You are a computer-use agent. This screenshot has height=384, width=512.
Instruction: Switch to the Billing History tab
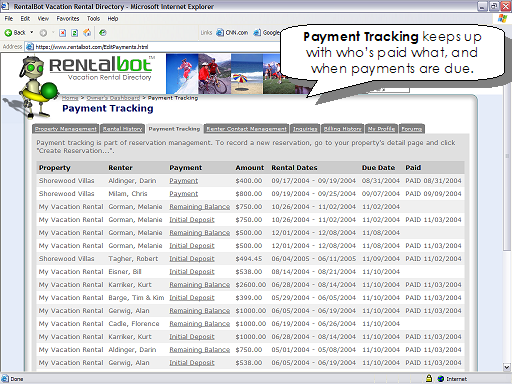(x=342, y=129)
